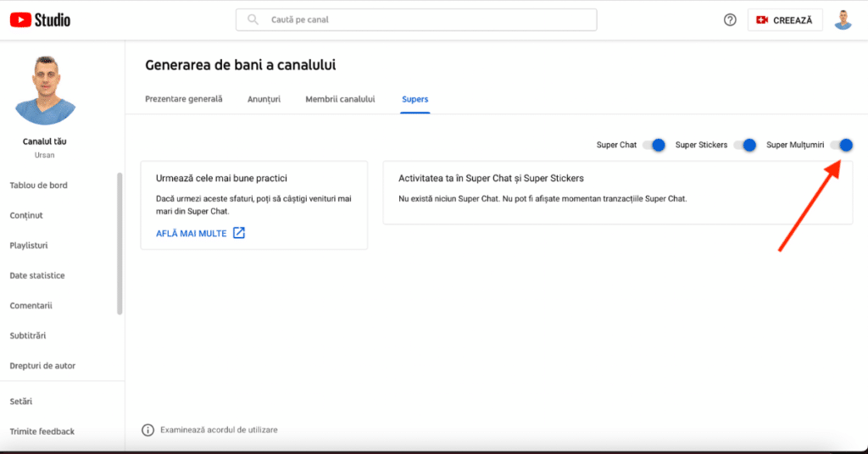The height and width of the screenshot is (454, 868).
Task: Focus the Caută pe canal search field
Action: coord(416,19)
